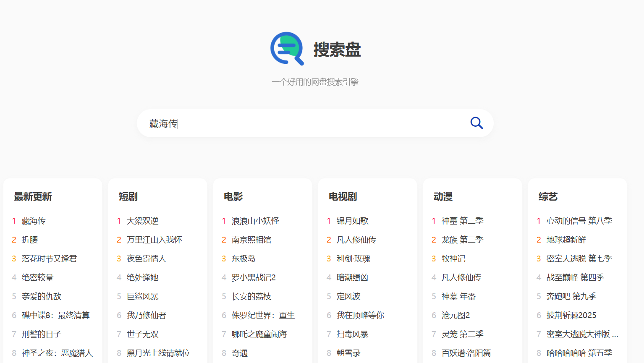Open 锦月如歌 in 电视剧 list
This screenshot has height=363, width=644.
[353, 221]
